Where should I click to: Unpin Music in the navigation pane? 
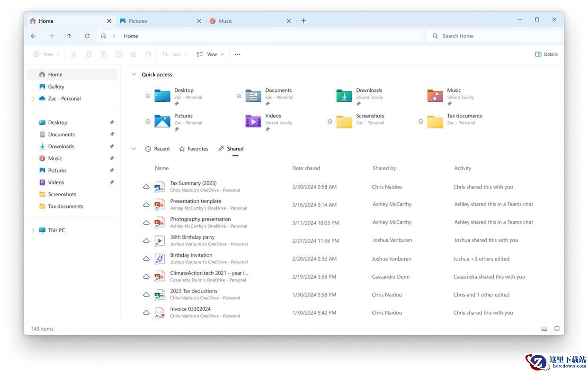(x=112, y=158)
